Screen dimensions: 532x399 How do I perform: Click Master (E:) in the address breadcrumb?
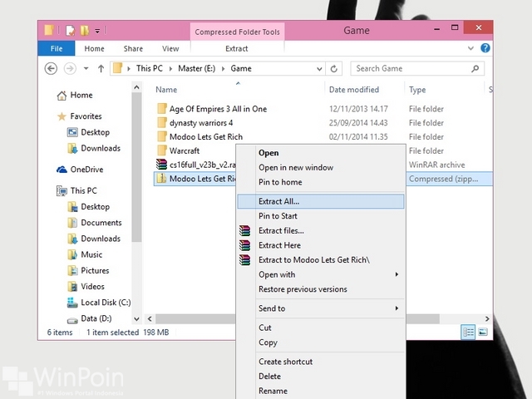coord(196,68)
